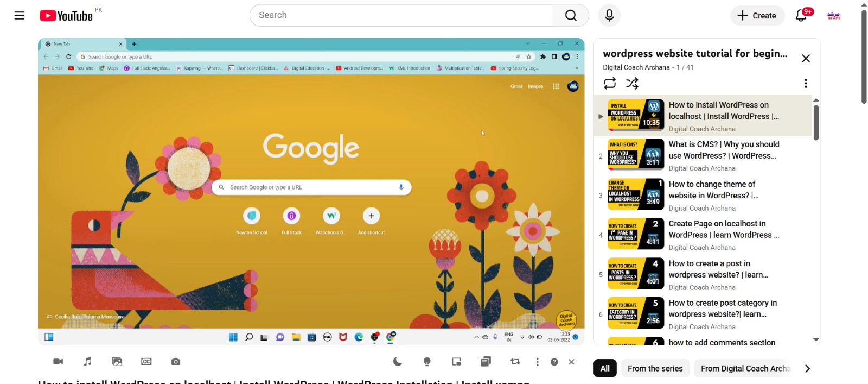Open the 2:56 category thumbnail
The height and width of the screenshot is (384, 868).
click(636, 313)
